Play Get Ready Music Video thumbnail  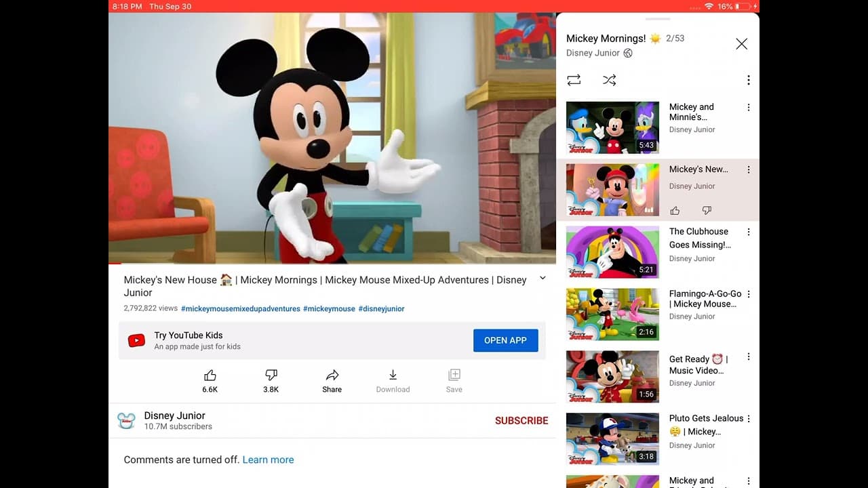(x=612, y=377)
